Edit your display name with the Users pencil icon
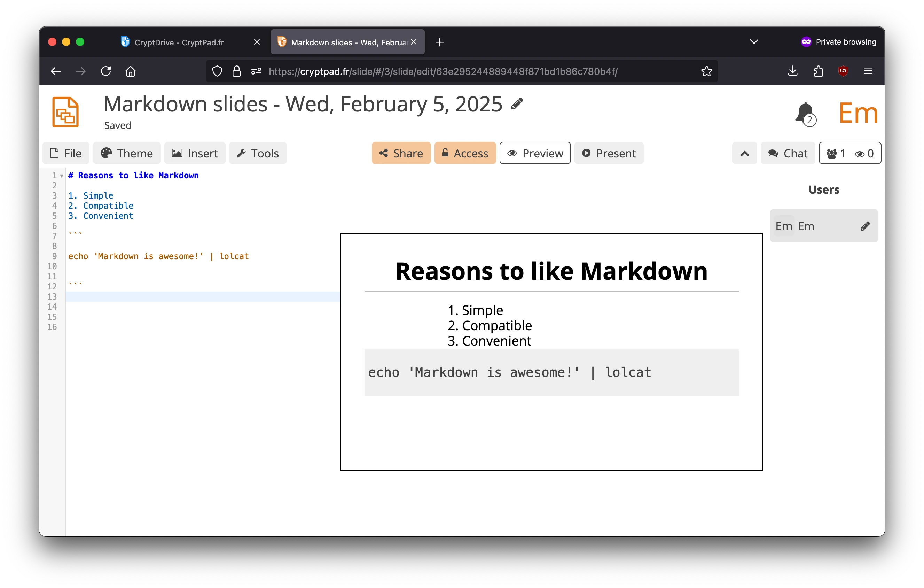924x588 pixels. point(866,226)
